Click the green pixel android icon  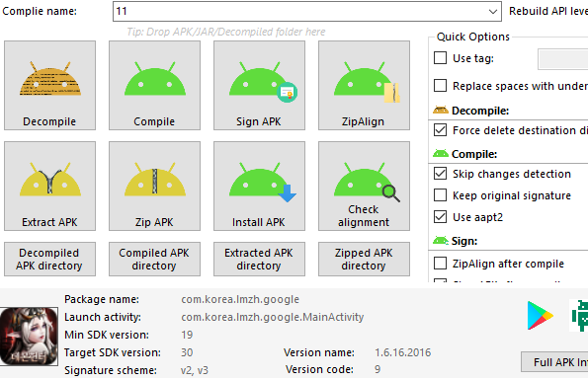click(580, 316)
